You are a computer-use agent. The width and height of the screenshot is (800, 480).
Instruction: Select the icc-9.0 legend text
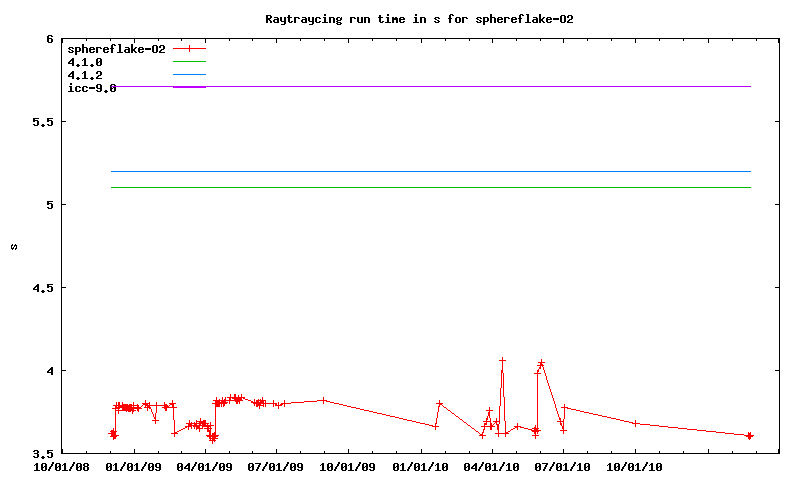[x=91, y=88]
